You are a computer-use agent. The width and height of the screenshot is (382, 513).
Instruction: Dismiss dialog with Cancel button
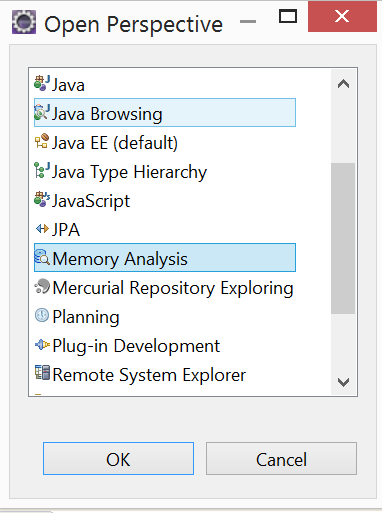tap(281, 459)
